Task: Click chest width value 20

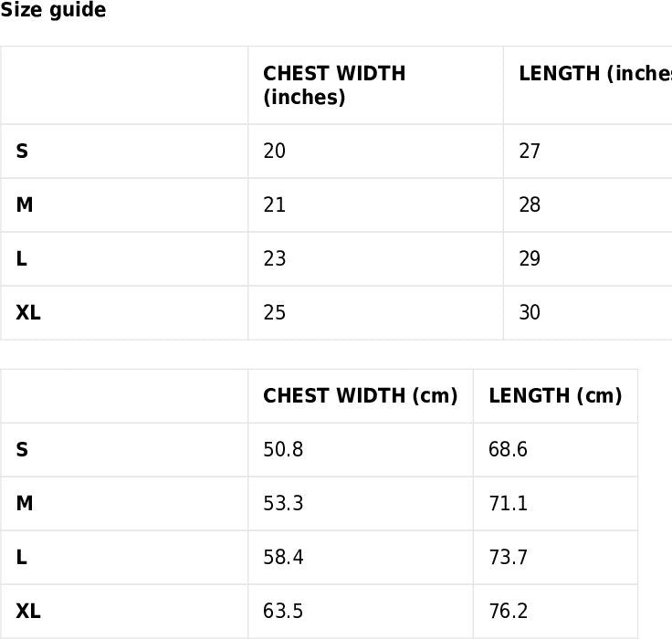Action: (274, 152)
